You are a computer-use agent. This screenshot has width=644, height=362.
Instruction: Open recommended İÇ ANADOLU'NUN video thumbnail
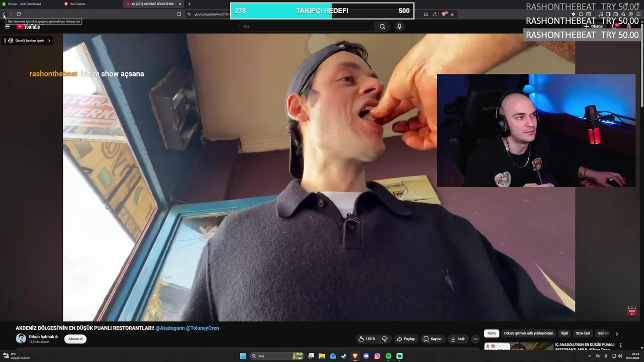click(518, 346)
